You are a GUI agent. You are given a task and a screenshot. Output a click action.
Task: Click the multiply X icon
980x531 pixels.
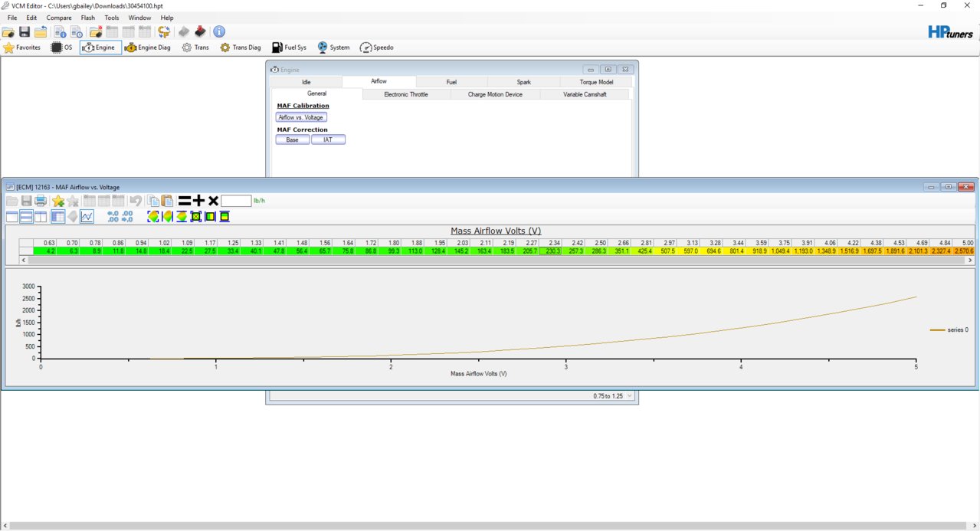pyautogui.click(x=213, y=201)
